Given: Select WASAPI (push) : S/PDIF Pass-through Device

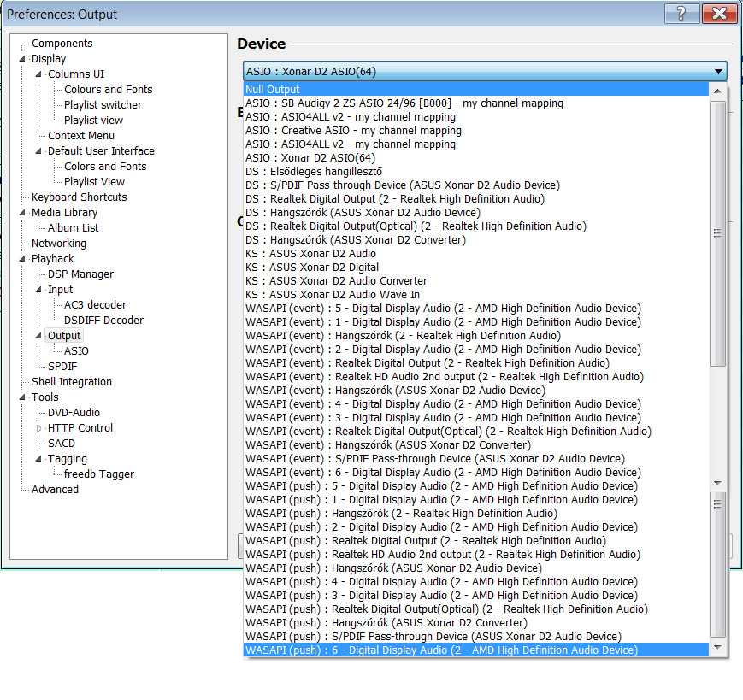Looking at the screenshot, I should [x=476, y=637].
